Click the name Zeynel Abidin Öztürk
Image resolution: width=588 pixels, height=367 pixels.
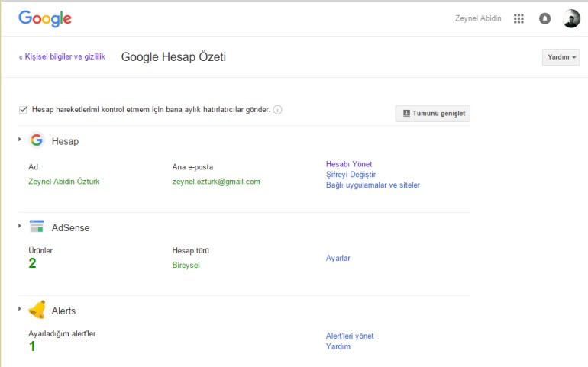tap(63, 182)
